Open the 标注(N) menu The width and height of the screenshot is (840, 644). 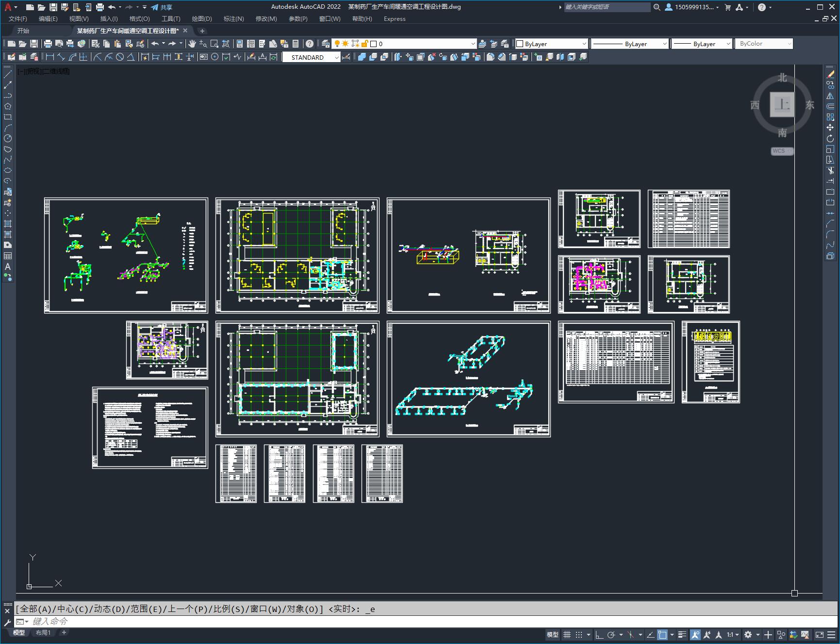pyautogui.click(x=233, y=18)
